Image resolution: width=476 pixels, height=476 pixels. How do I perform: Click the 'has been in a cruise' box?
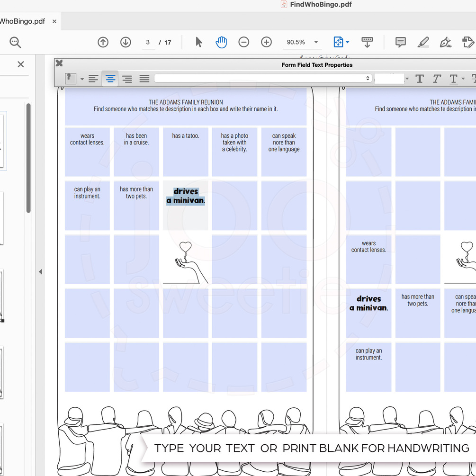click(136, 152)
